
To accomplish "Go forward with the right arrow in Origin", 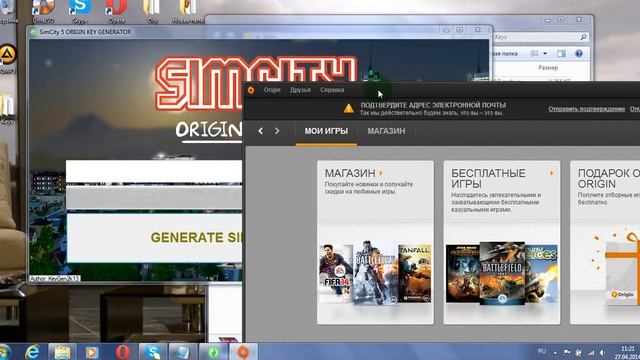I will click(x=277, y=131).
